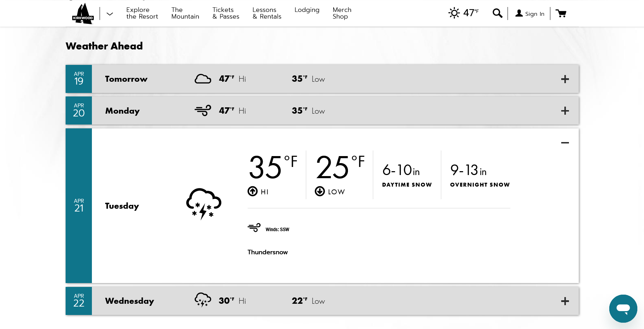The width and height of the screenshot is (644, 329).
Task: Select Lodging from the navigation
Action: (307, 10)
